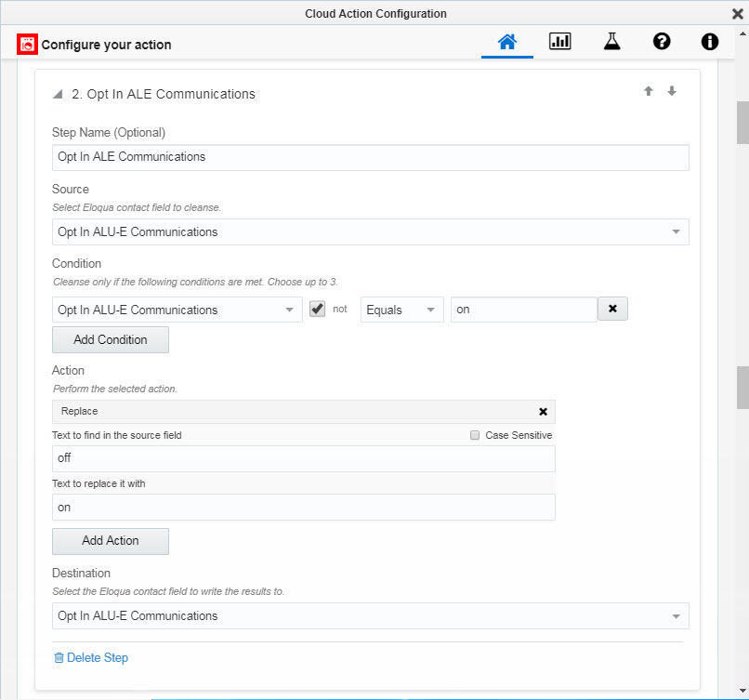
Task: Open the Home tab icon
Action: 506,42
